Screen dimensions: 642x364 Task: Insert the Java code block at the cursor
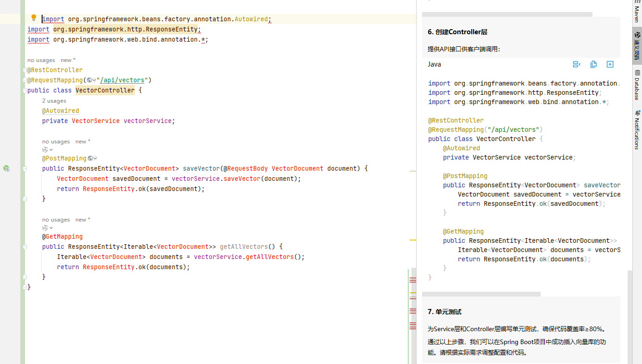pyautogui.click(x=576, y=64)
